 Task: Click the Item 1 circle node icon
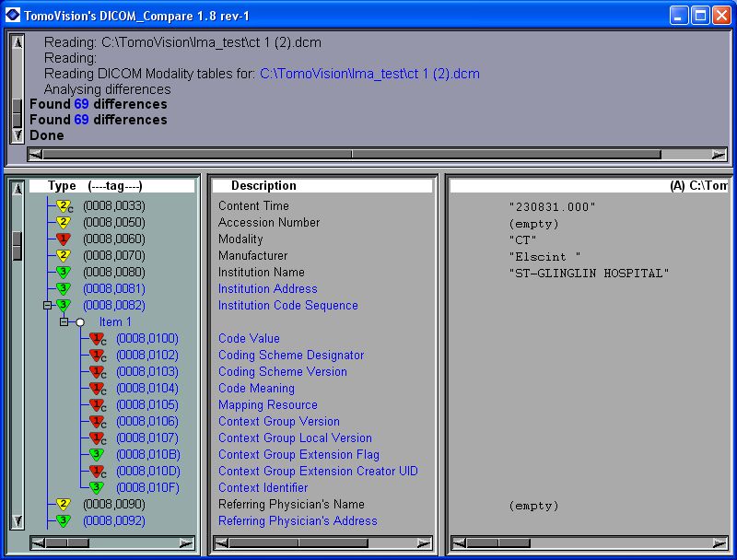(80, 322)
